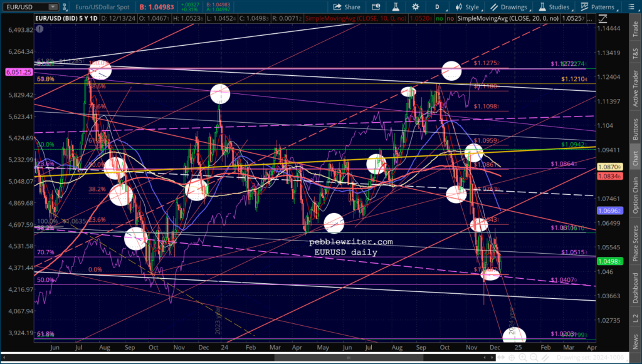Click the pan arrows icon in bottom toolbar
The height and width of the screenshot is (364, 642).
(x=502, y=358)
